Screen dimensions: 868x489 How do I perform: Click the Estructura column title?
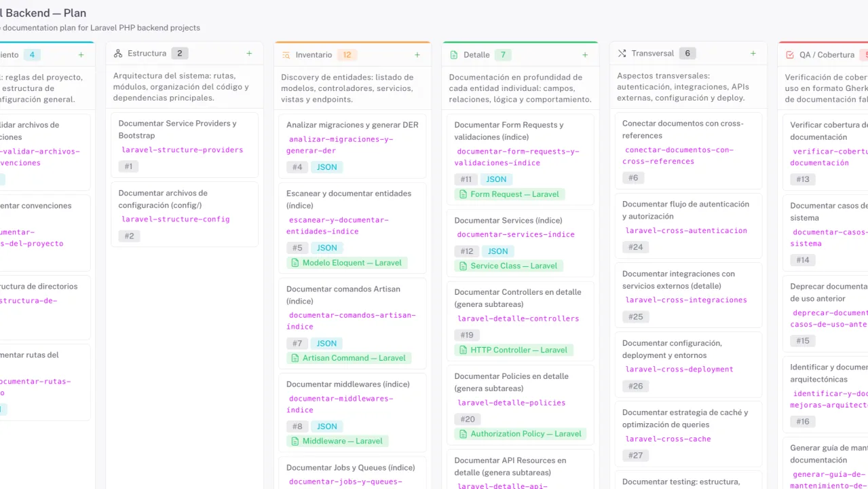pos(147,54)
